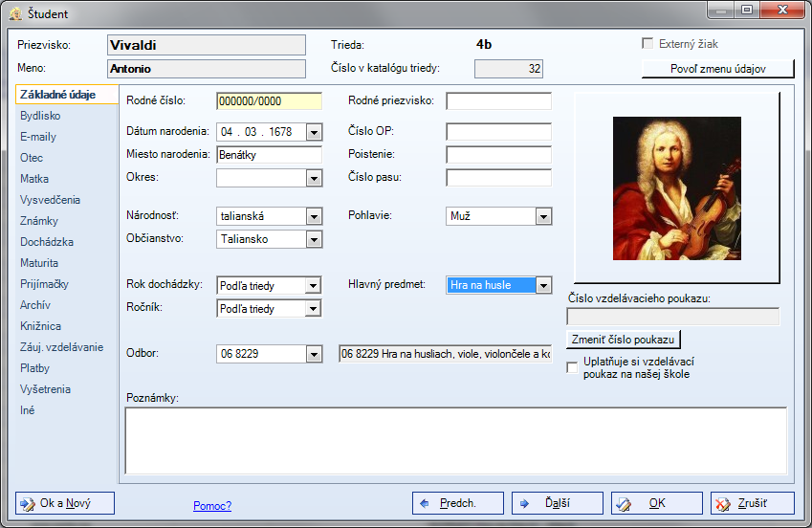Click the Študent window title icon
Screen dimensions: 812x528
pos(15,14)
